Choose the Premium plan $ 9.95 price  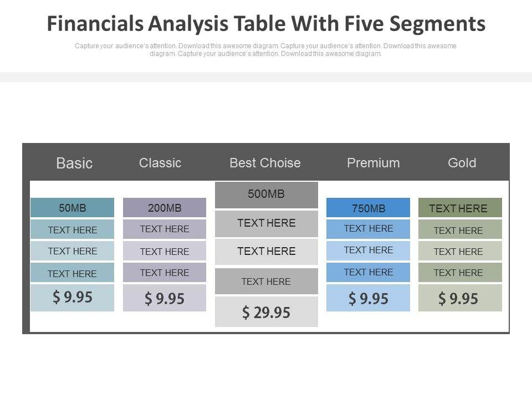[x=369, y=298]
